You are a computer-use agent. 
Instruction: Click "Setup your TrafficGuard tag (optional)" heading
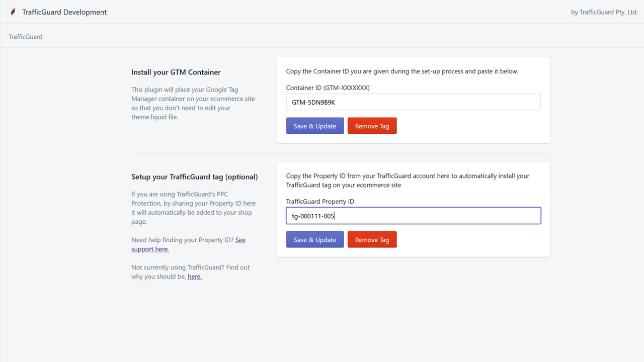[195, 177]
